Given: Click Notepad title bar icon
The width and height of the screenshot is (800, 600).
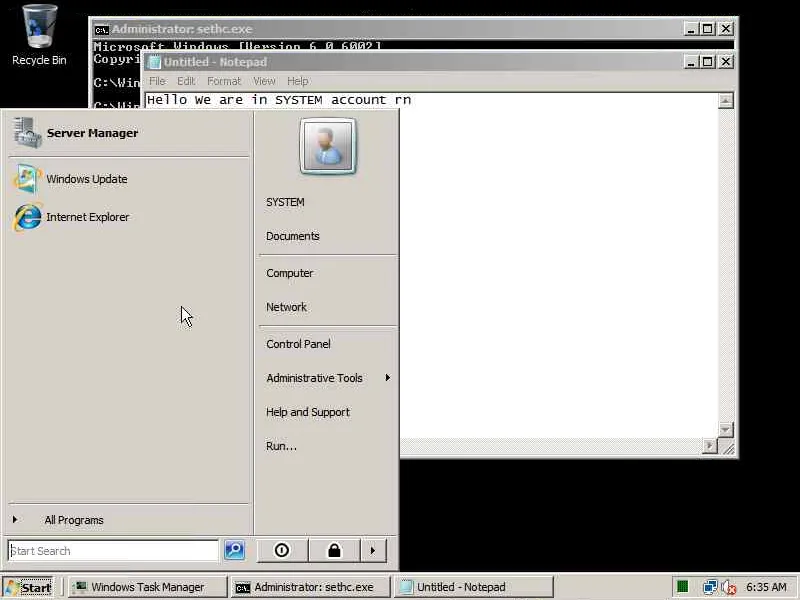Looking at the screenshot, I should pos(154,62).
